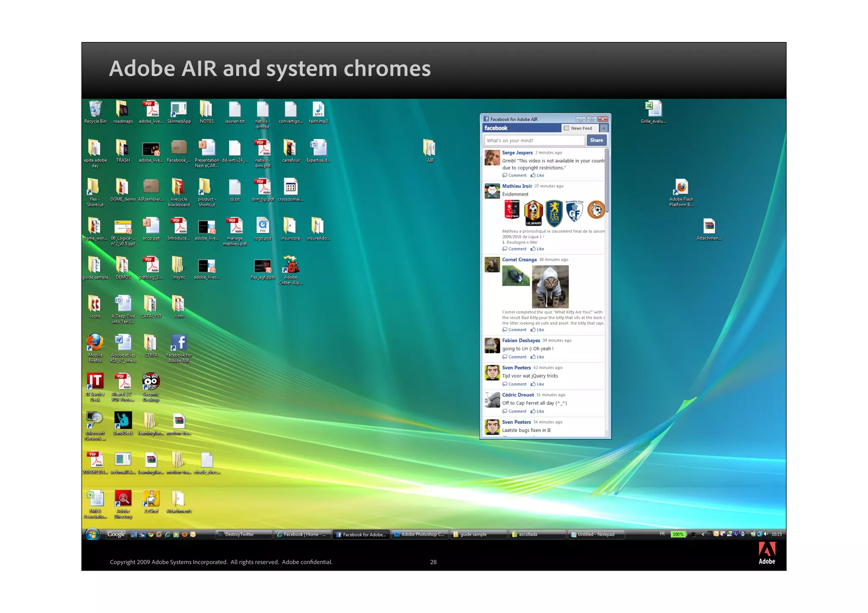Switch to ascollada taskbar item
Screen dimensions: 868x613
pyautogui.click(x=538, y=534)
